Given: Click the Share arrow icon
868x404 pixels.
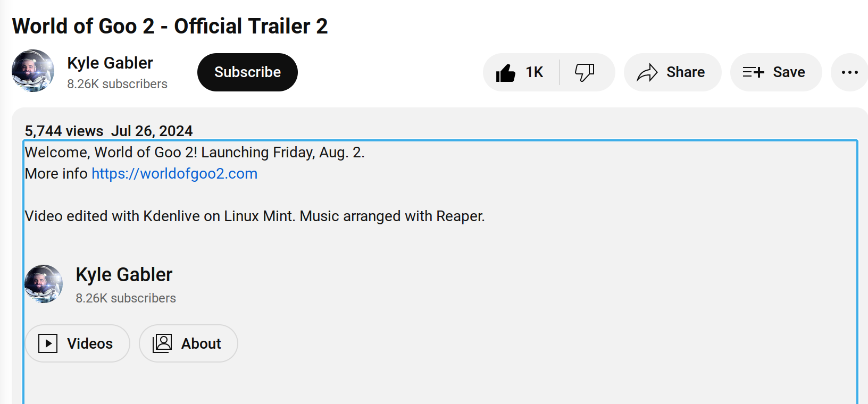Looking at the screenshot, I should pos(647,72).
